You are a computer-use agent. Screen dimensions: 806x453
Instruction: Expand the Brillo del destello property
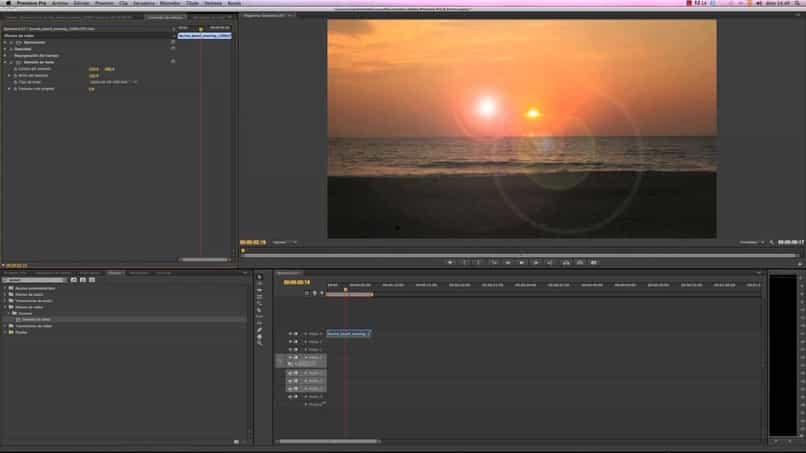(9, 76)
